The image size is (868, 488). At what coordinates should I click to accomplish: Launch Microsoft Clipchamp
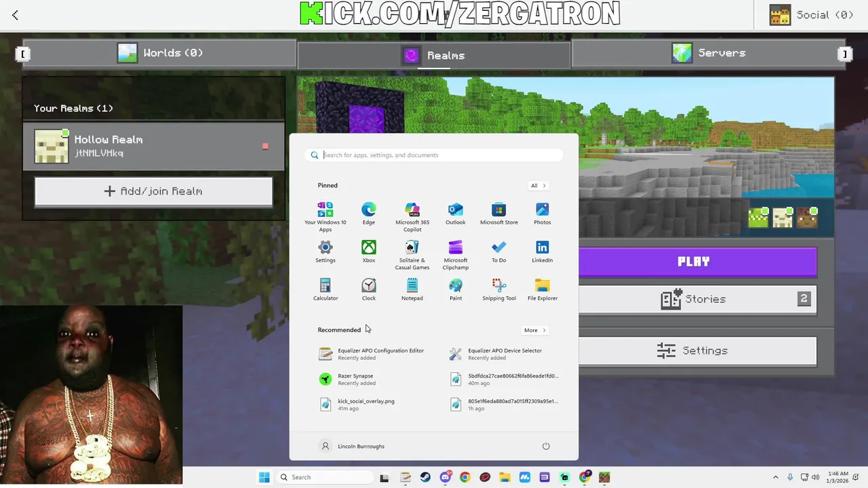(456, 254)
